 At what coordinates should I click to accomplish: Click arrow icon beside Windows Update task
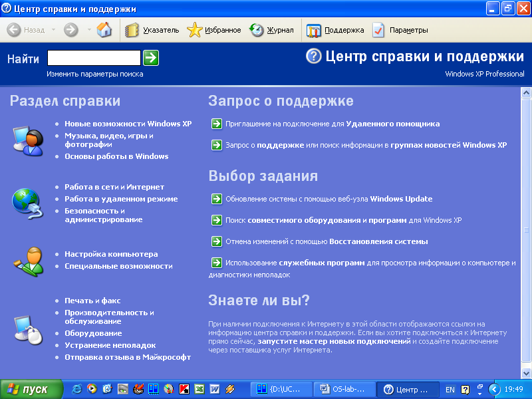[x=217, y=199]
